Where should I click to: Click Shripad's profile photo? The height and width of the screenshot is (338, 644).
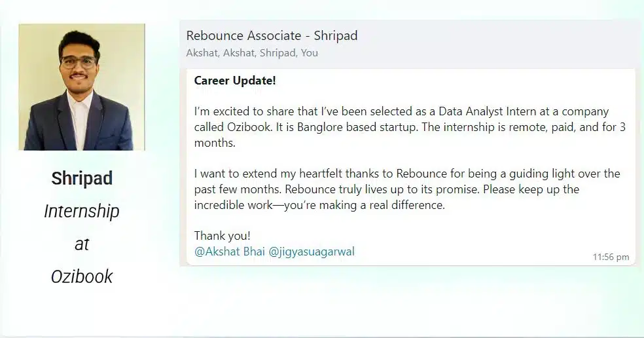click(x=82, y=87)
